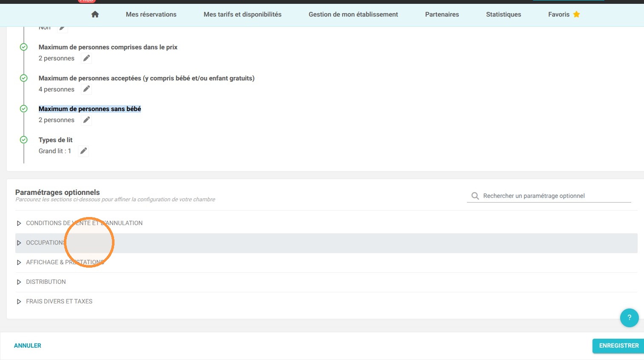Click the search magnifier icon
Viewport: 644px width, 360px height.
tap(475, 196)
